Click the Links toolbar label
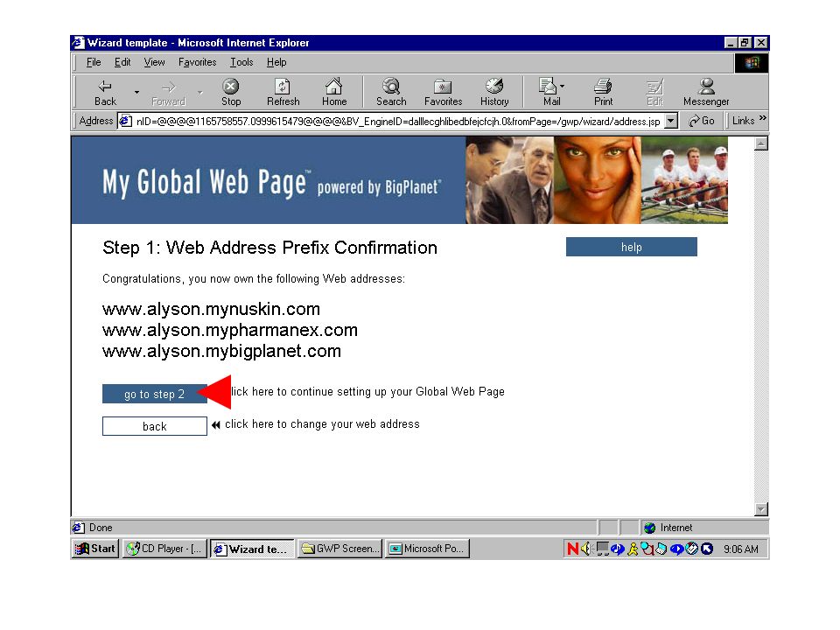Image resolution: width=840 pixels, height=630 pixels. 743,121
